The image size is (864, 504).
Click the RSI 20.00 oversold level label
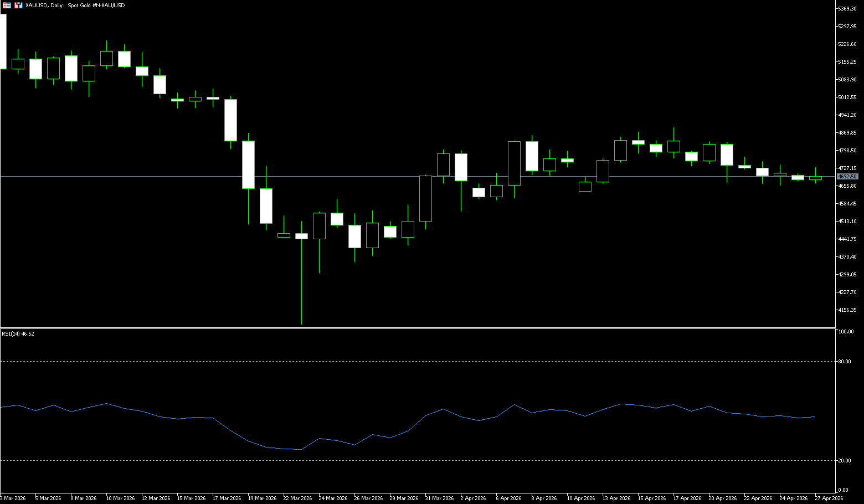click(845, 461)
